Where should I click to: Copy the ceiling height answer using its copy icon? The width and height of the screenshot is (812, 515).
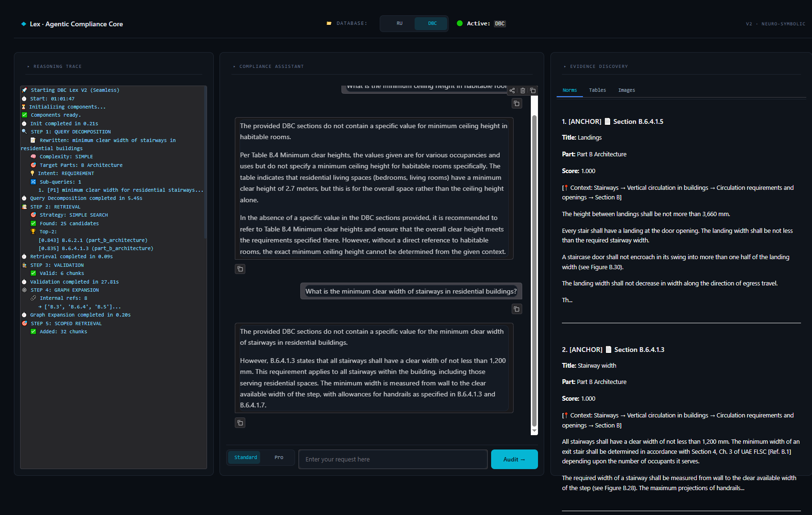(240, 269)
